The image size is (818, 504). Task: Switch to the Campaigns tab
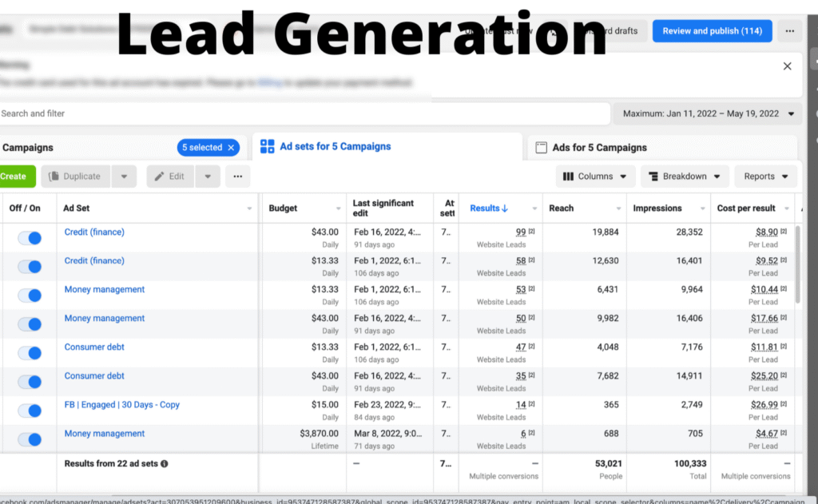[x=28, y=148]
